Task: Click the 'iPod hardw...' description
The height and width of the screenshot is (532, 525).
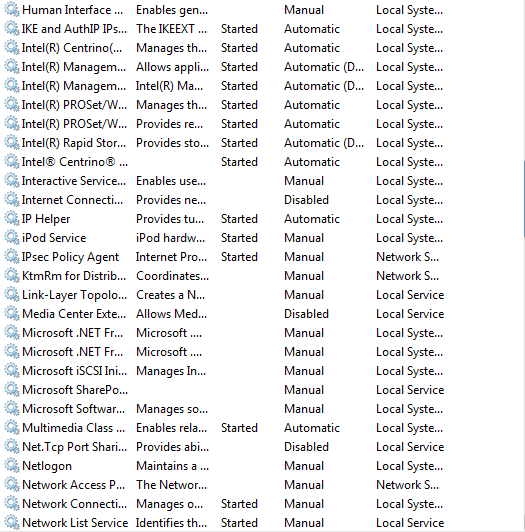Action: pyautogui.click(x=170, y=238)
